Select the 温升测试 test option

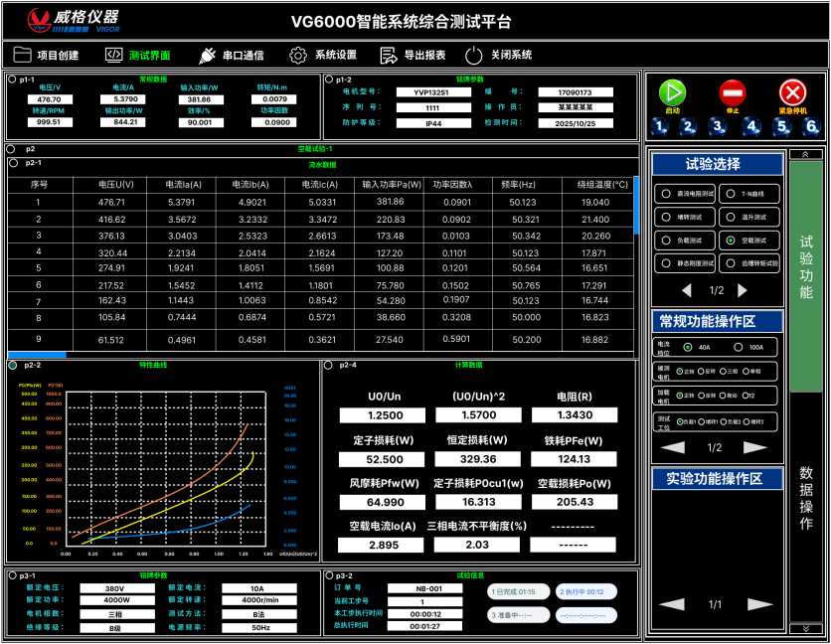[749, 218]
